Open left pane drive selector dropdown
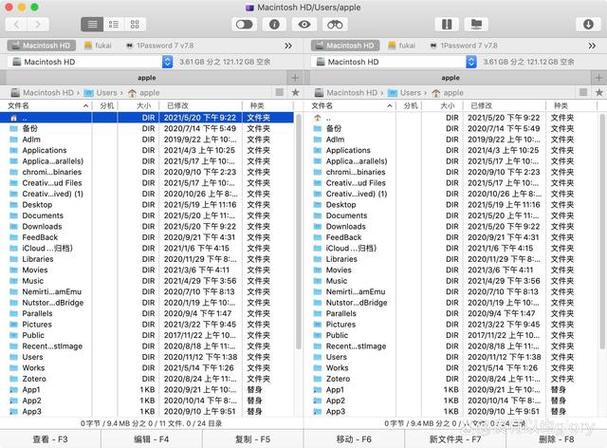Screen dimensions: 607x448 point(167,62)
